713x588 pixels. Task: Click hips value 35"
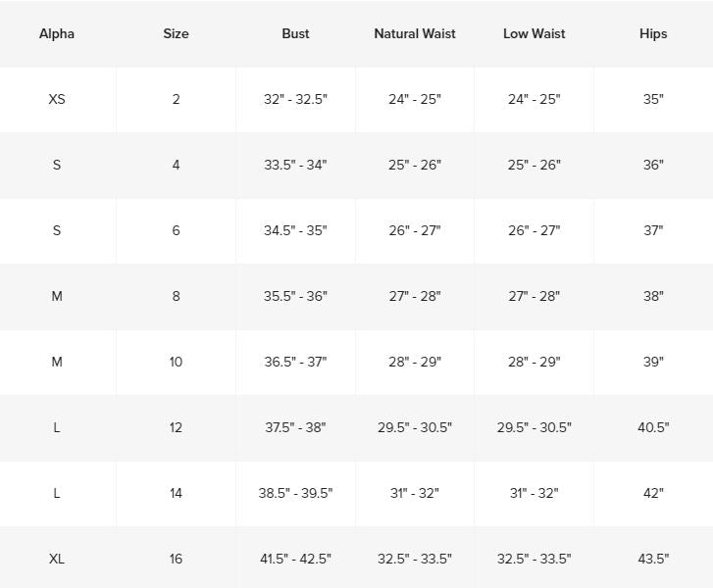click(653, 99)
